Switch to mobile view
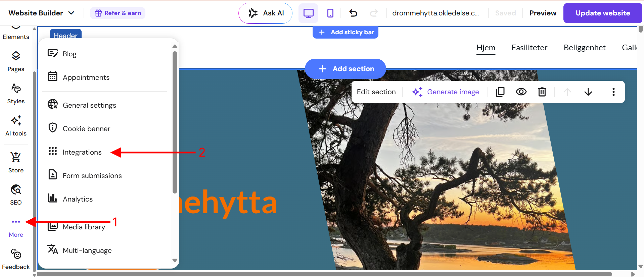The height and width of the screenshot is (277, 644). 330,13
